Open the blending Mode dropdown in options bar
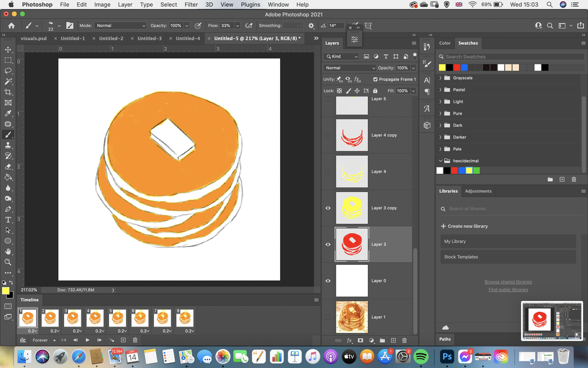The height and width of the screenshot is (368, 588). (120, 26)
